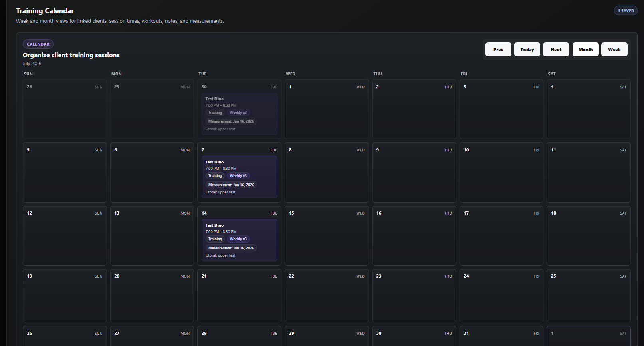Click Measurement Jun 16 tag on July 14

click(231, 248)
